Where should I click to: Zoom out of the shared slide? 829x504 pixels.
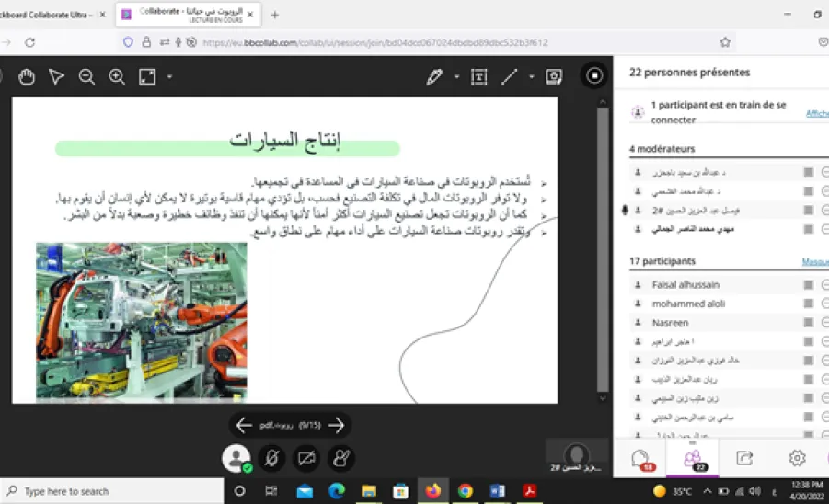coord(86,77)
